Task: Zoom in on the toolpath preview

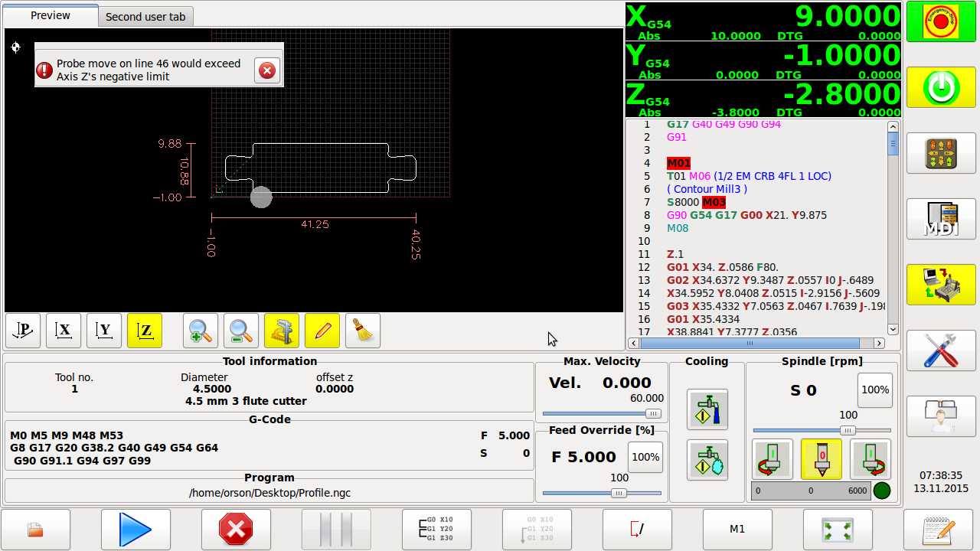Action: click(x=200, y=331)
